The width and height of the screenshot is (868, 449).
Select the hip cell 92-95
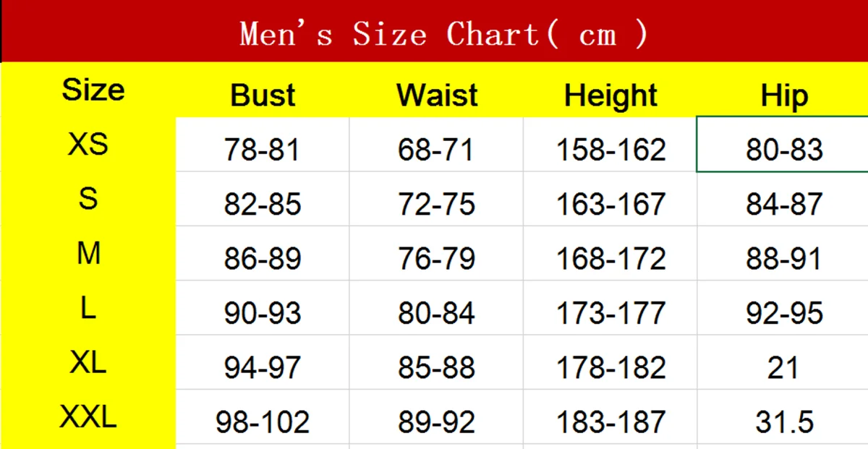click(x=783, y=308)
